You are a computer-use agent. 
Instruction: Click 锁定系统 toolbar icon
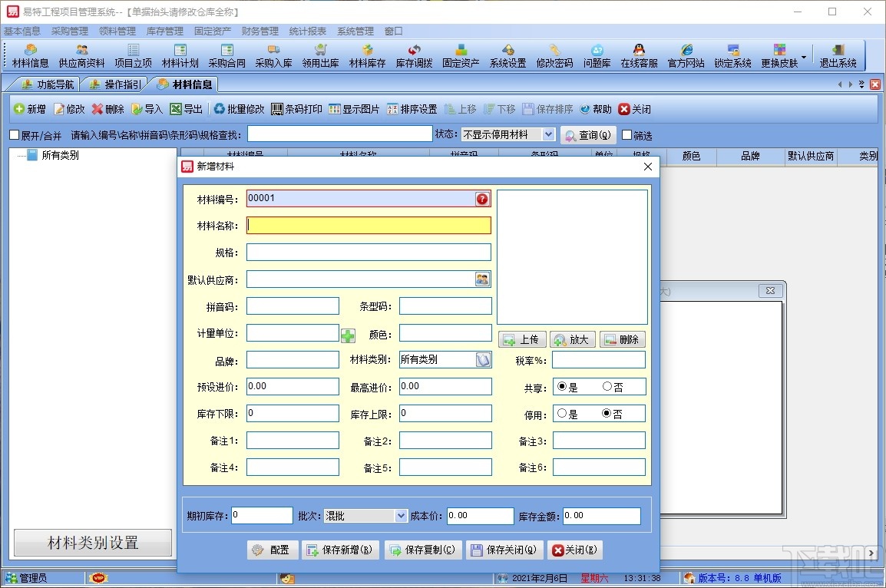(x=733, y=56)
